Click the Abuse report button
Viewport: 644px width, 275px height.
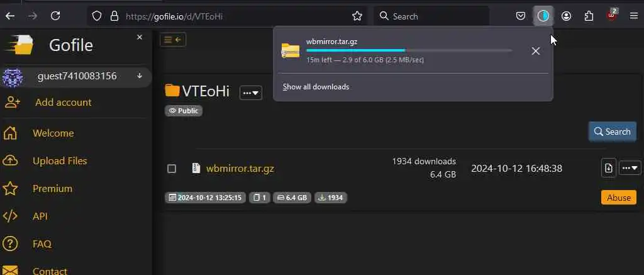[x=619, y=198]
